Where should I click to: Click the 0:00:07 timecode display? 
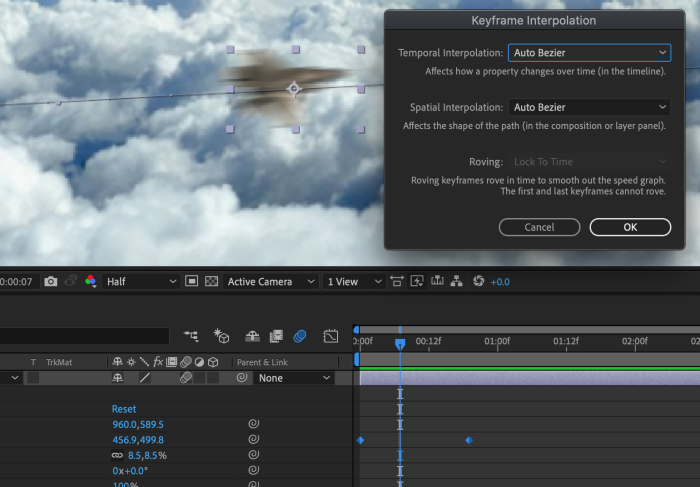tap(17, 282)
